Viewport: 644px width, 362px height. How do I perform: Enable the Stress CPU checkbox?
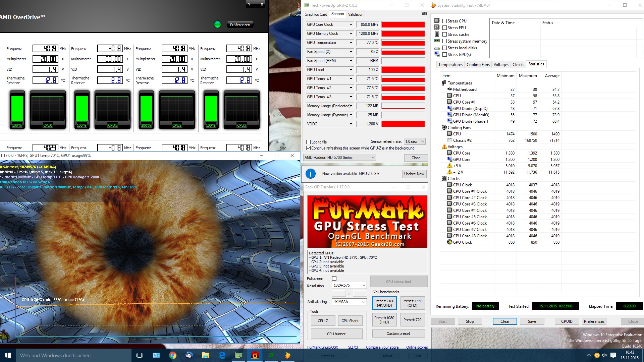click(444, 21)
